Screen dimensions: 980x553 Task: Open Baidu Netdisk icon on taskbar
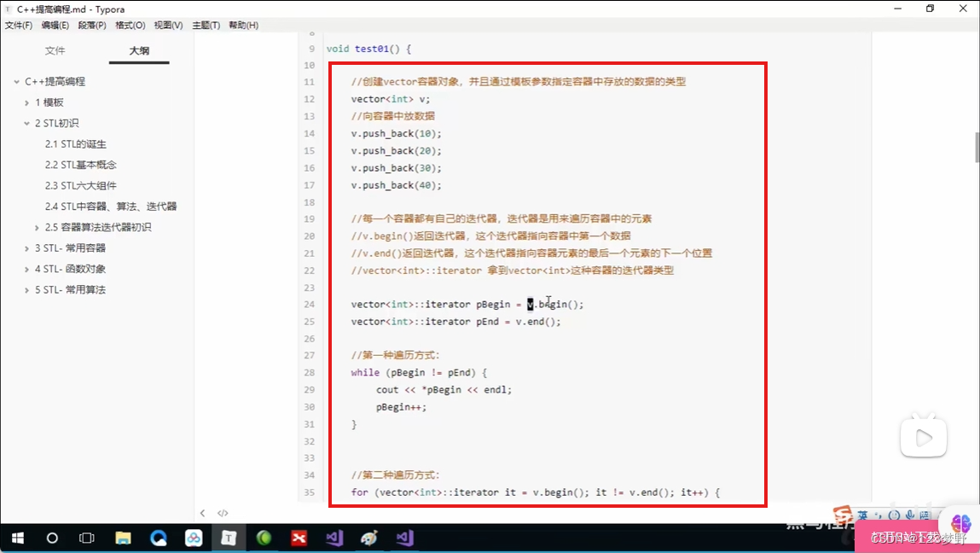[x=193, y=538]
